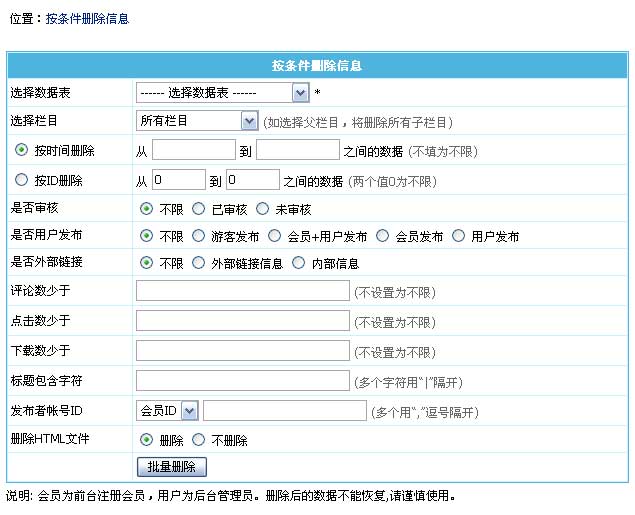Open the 选择数据表 dropdown

(222, 93)
